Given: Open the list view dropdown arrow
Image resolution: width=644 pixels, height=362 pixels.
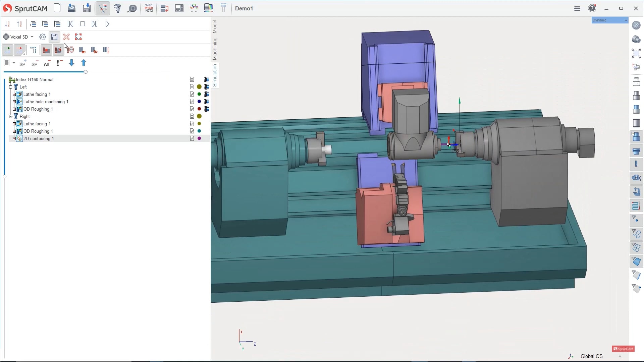Looking at the screenshot, I should (14, 63).
